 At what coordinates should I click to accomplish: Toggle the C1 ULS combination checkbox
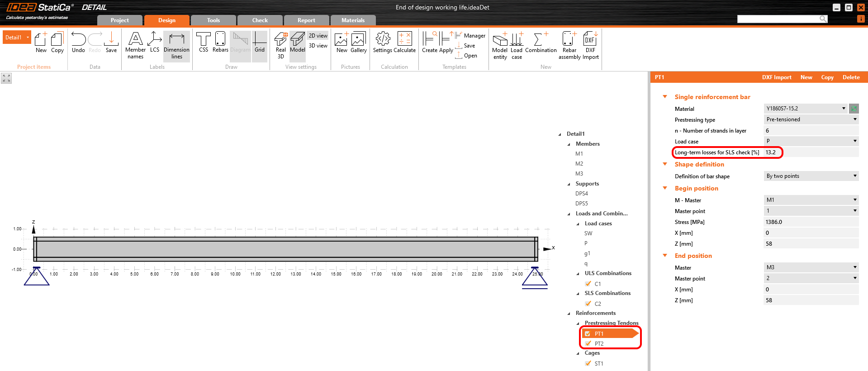(588, 284)
